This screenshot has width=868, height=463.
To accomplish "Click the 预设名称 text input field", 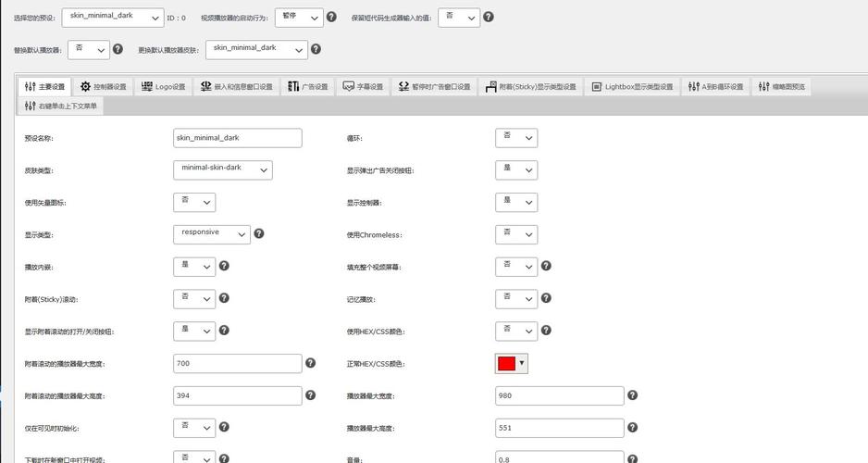I will point(238,138).
